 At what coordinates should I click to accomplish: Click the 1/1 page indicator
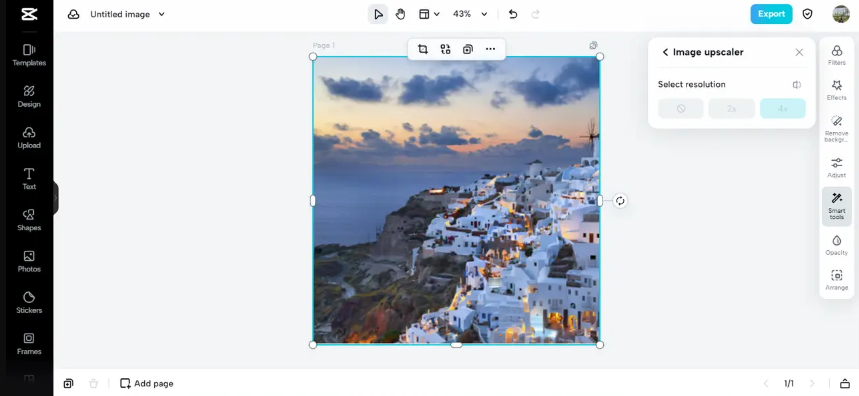(789, 383)
